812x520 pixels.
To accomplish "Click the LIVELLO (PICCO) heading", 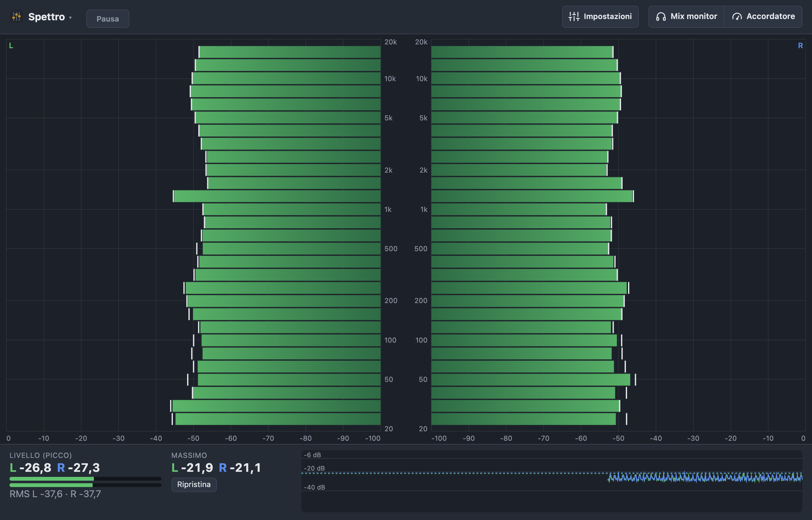I will coord(41,456).
